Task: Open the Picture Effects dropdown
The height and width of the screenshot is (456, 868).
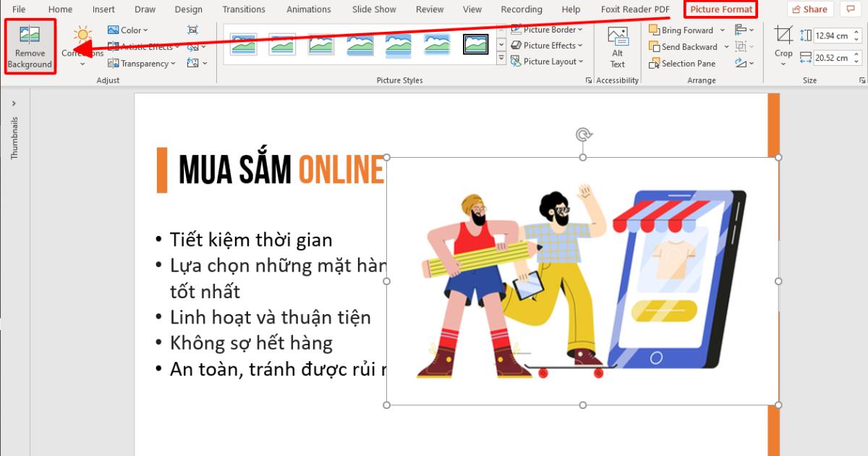Action: [x=547, y=46]
